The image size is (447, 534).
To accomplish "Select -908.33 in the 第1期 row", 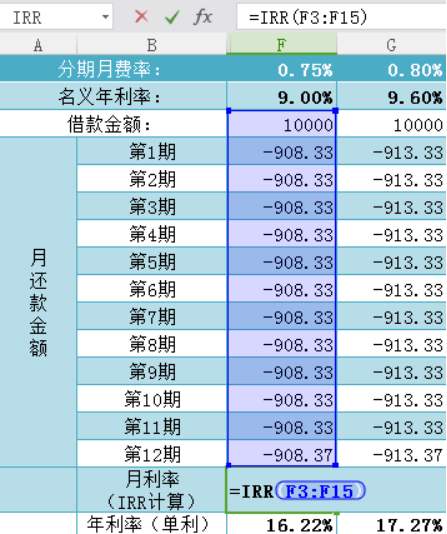I will [282, 151].
